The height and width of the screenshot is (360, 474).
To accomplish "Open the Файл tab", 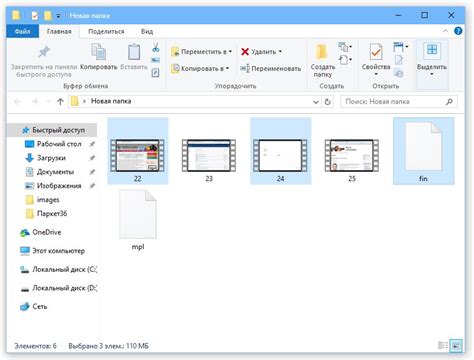I will click(x=23, y=31).
